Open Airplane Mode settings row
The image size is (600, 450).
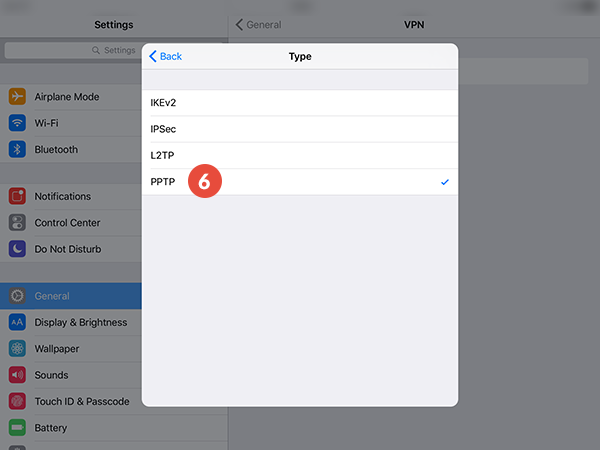coord(71,96)
